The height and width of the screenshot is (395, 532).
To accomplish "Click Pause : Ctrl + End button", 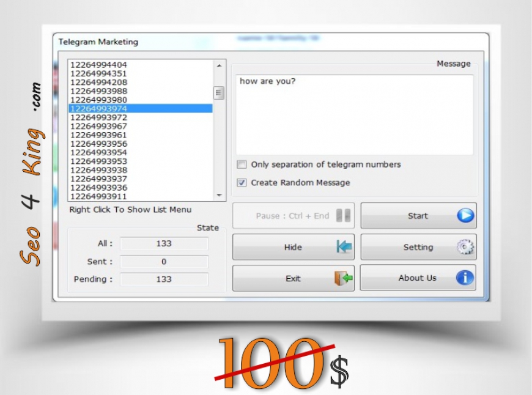I will [x=294, y=216].
